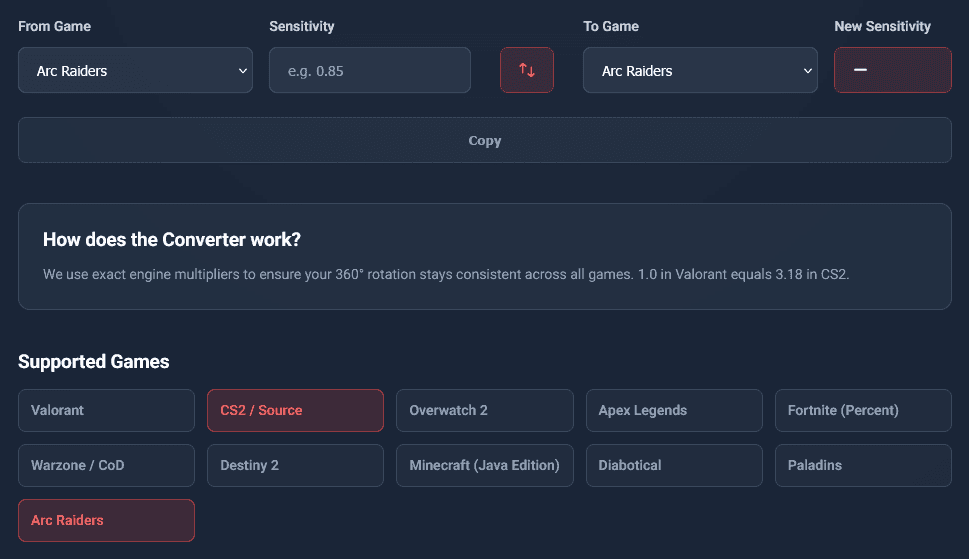This screenshot has width=969, height=559.
Task: Pick Minecraft (Java Edition) game button
Action: tap(484, 465)
